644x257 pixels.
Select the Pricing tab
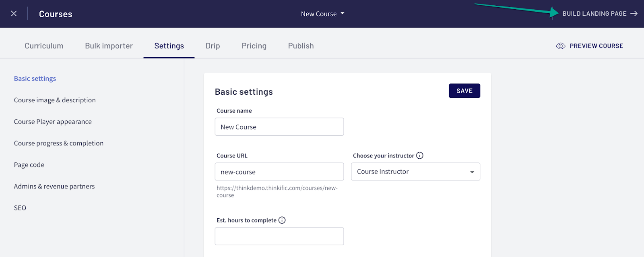point(254,46)
